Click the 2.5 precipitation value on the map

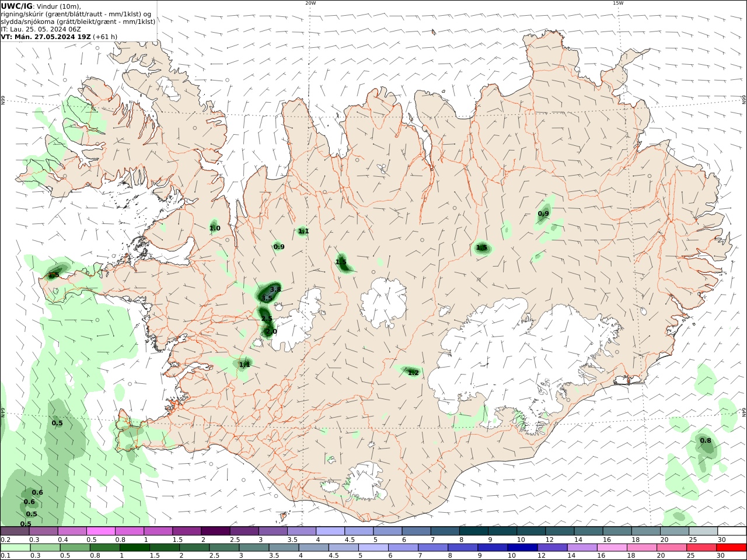[x=267, y=319]
